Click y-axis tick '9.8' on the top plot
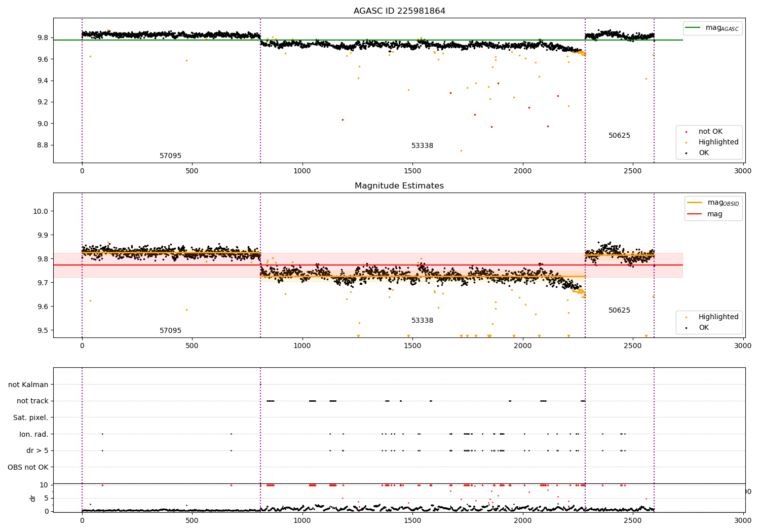Image resolution: width=760 pixels, height=532 pixels. [43, 38]
